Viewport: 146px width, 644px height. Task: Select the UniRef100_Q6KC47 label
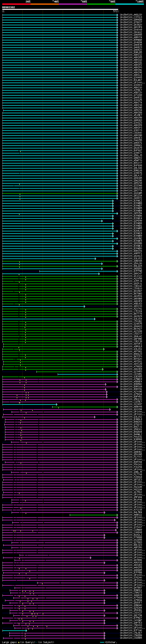(131, 273)
